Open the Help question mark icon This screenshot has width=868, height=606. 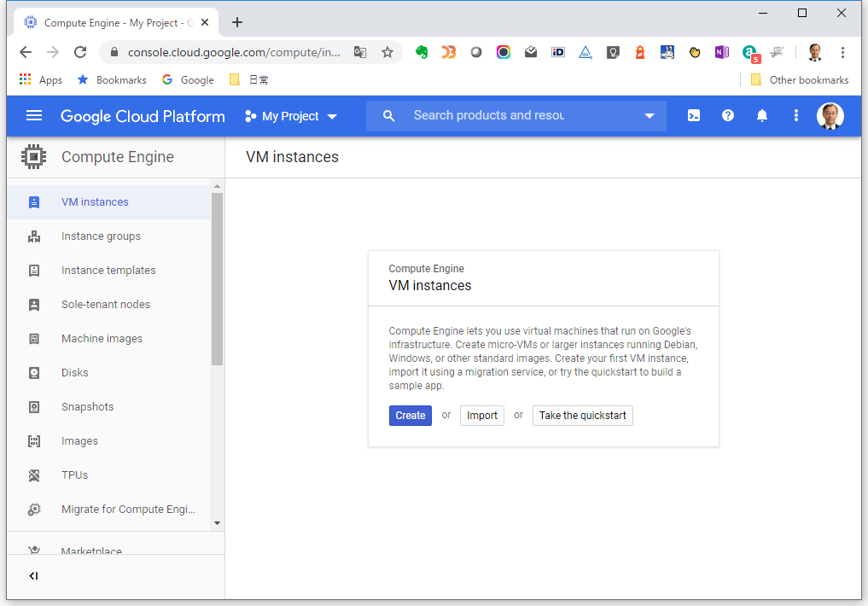[x=728, y=116]
